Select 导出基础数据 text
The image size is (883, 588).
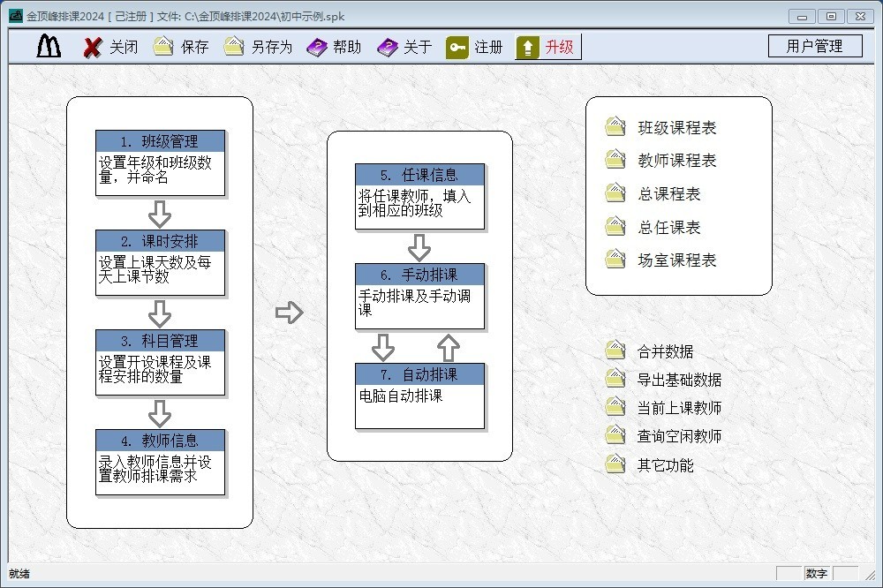click(x=679, y=381)
